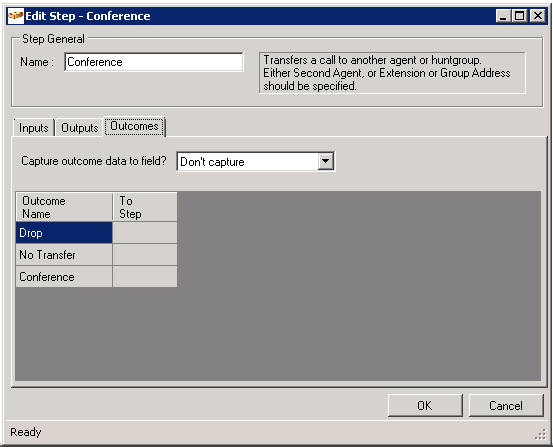Viewport: 553px width, 447px height.
Task: Switch to the Outputs tab
Action: point(79,128)
